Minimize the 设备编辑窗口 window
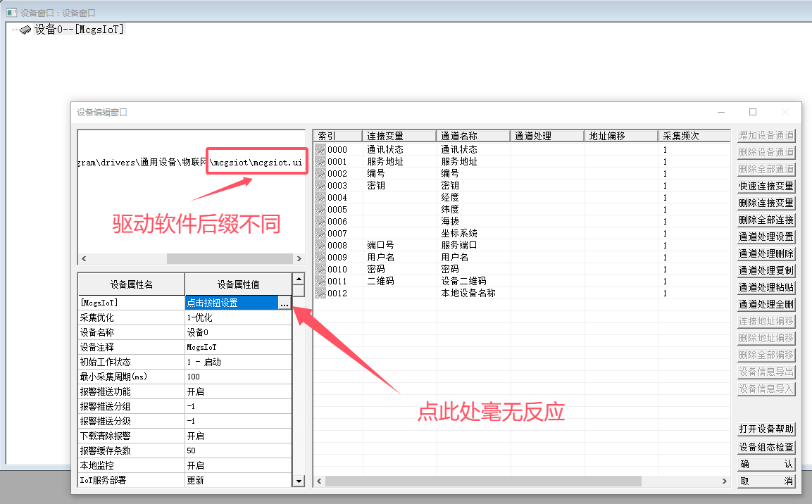 pyautogui.click(x=721, y=112)
